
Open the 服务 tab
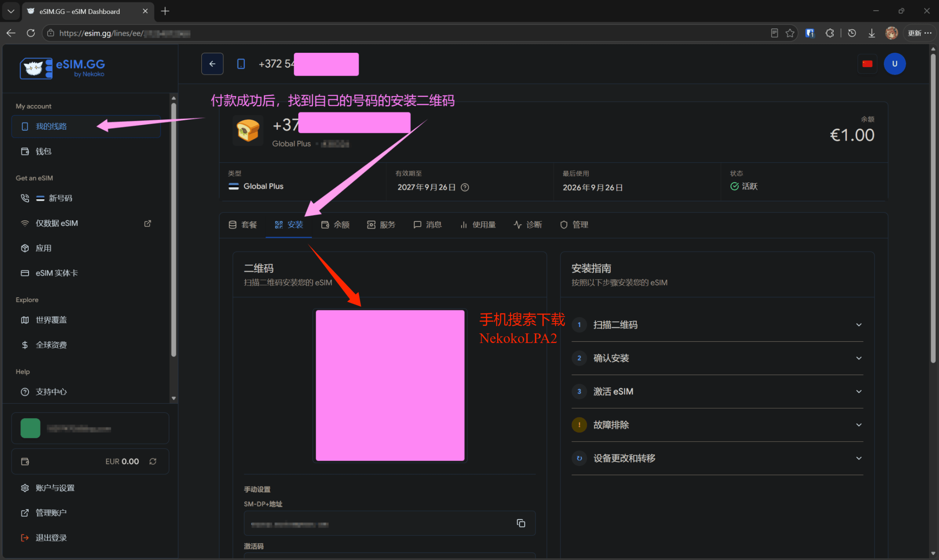(381, 225)
